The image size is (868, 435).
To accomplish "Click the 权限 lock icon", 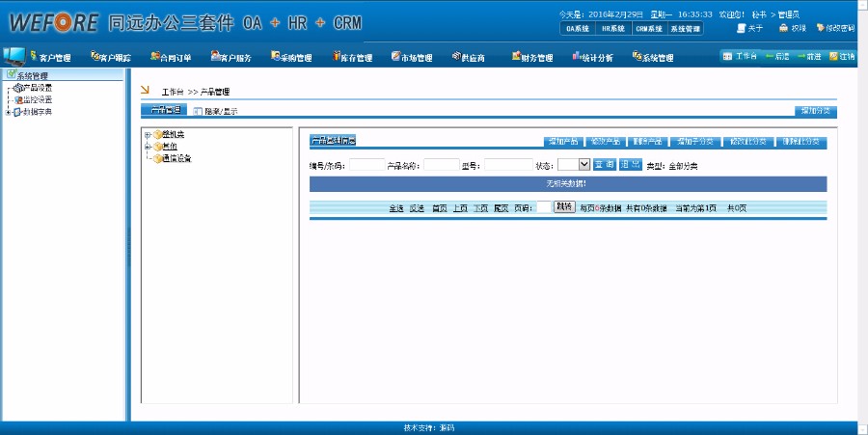I will [783, 28].
